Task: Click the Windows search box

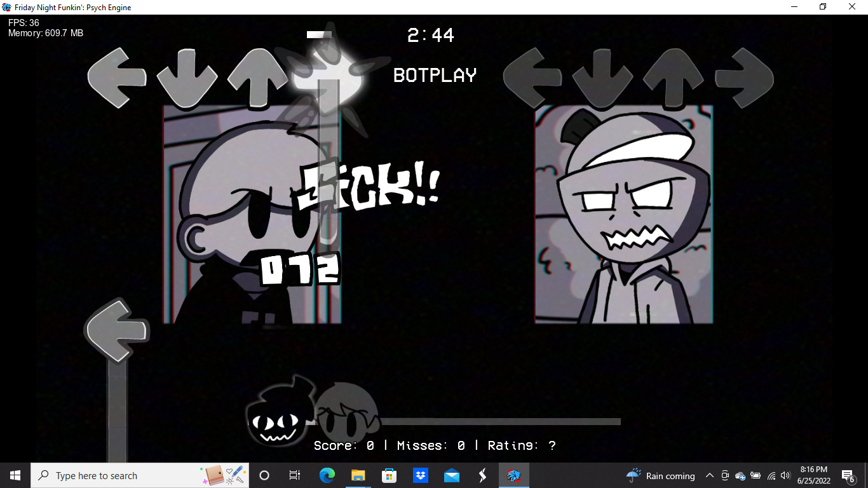Action: click(140, 475)
